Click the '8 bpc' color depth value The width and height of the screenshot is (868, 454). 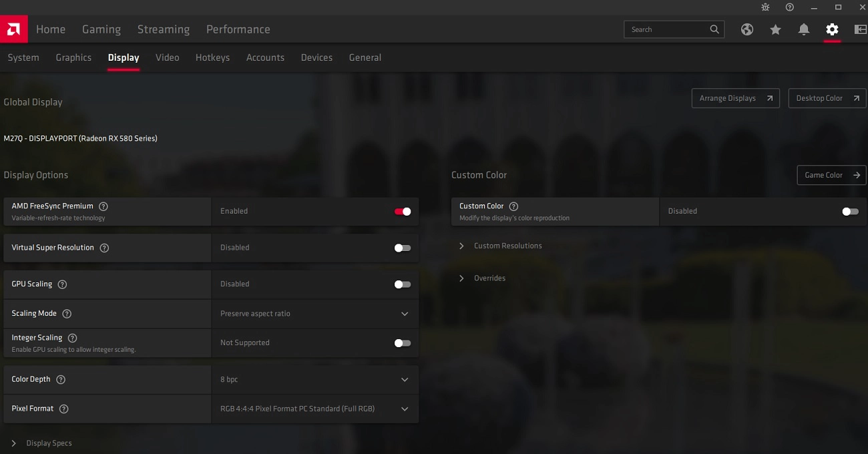pyautogui.click(x=229, y=379)
